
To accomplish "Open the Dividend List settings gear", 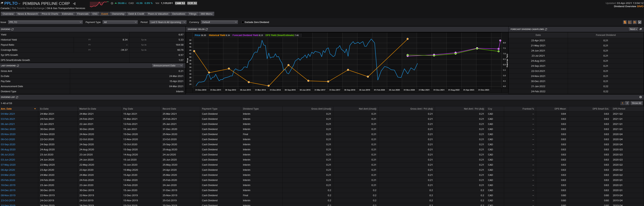I will (x=640, y=97).
